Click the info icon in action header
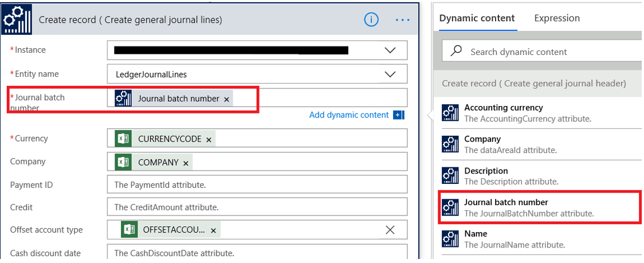The image size is (644, 263). click(371, 19)
